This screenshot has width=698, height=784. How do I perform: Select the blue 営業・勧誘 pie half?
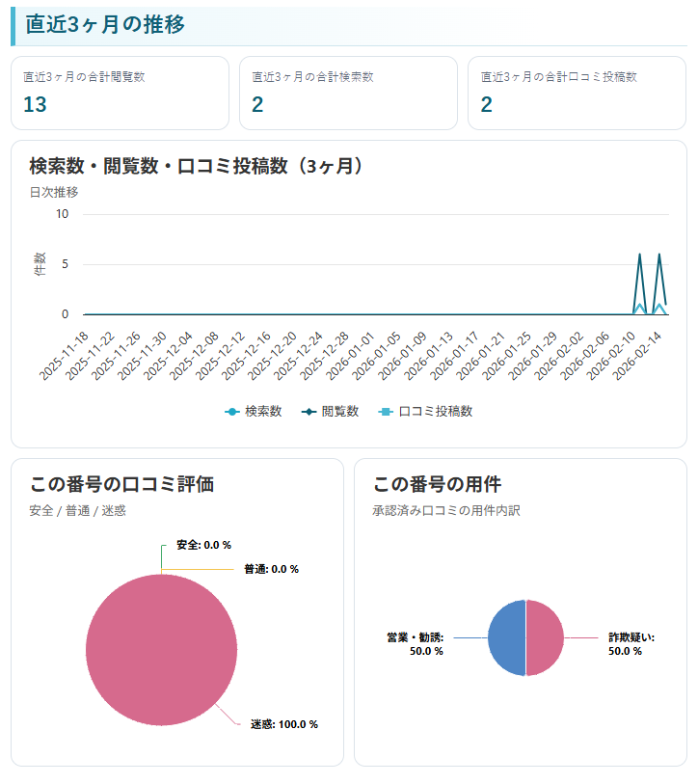tap(506, 638)
